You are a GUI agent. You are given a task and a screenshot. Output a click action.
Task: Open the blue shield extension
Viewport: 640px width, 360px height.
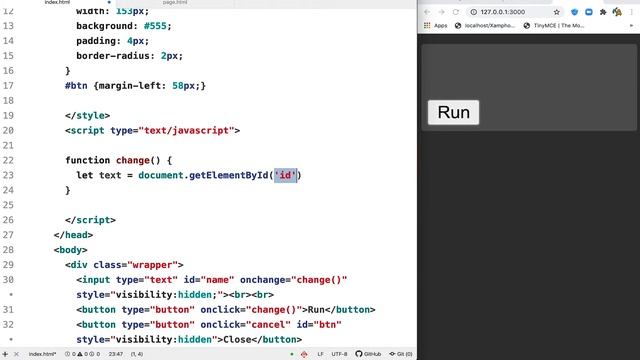point(574,12)
